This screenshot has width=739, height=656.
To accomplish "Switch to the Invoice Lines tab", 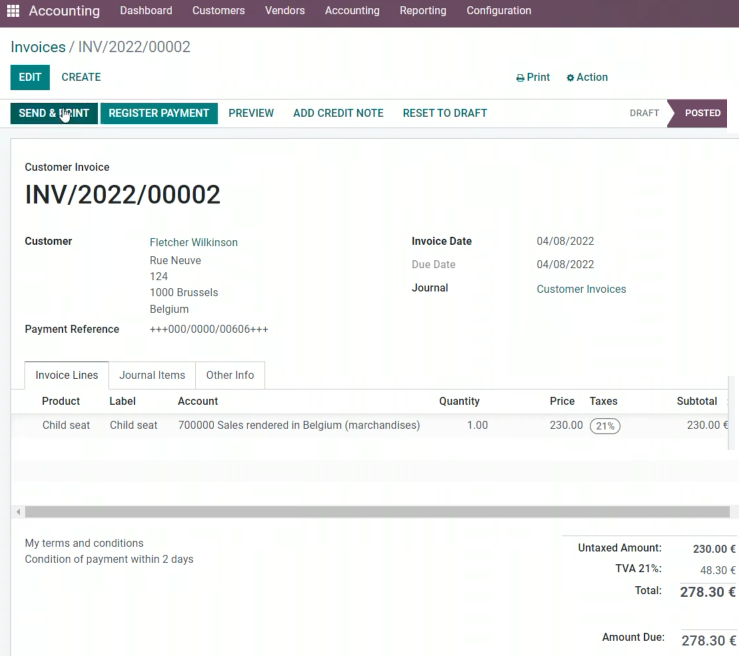I will 66,375.
